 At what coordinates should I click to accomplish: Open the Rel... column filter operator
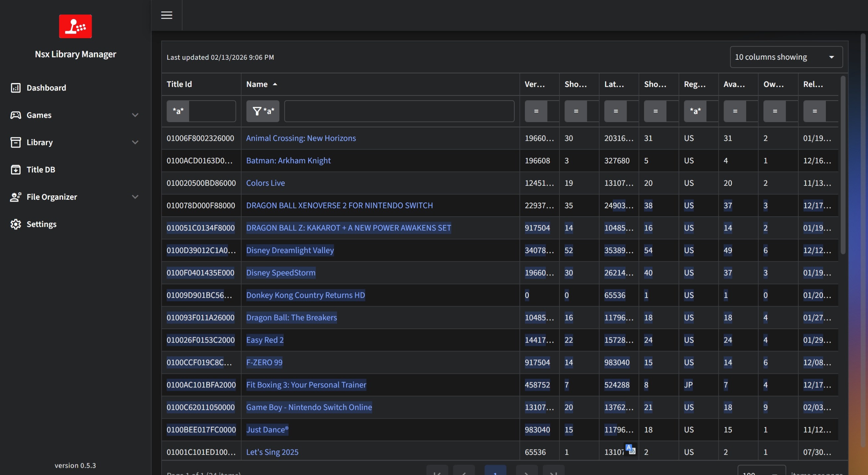pyautogui.click(x=814, y=111)
